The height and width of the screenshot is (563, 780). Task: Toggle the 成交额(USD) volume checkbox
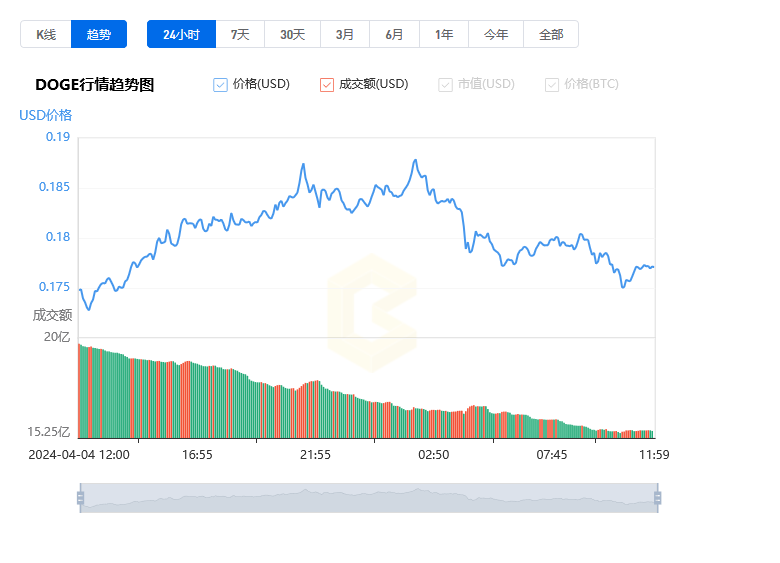[327, 85]
